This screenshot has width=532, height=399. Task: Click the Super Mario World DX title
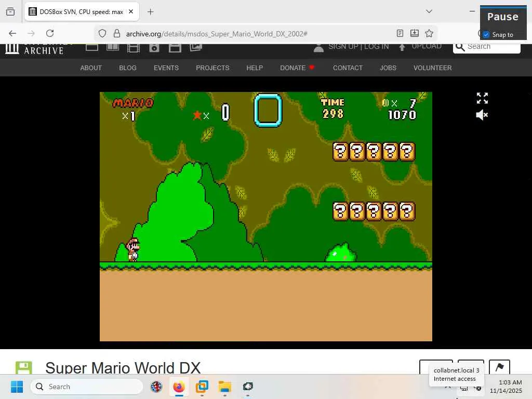[x=123, y=367]
